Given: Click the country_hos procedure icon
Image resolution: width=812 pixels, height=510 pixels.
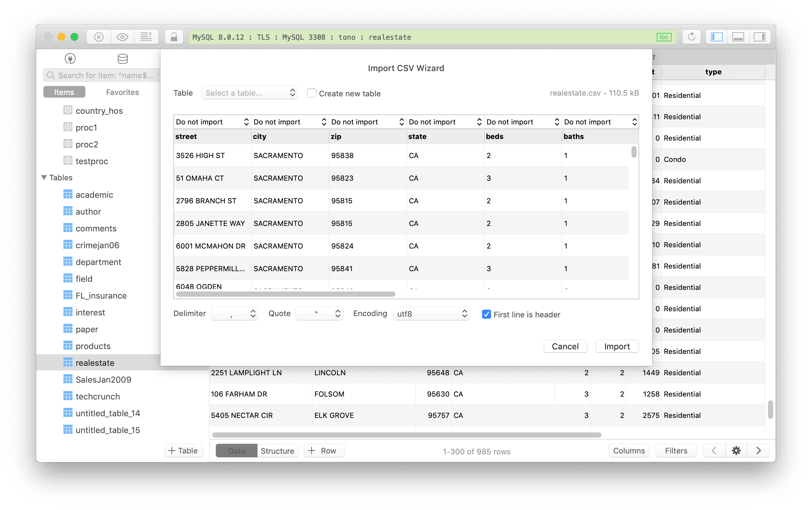Looking at the screenshot, I should coord(68,110).
